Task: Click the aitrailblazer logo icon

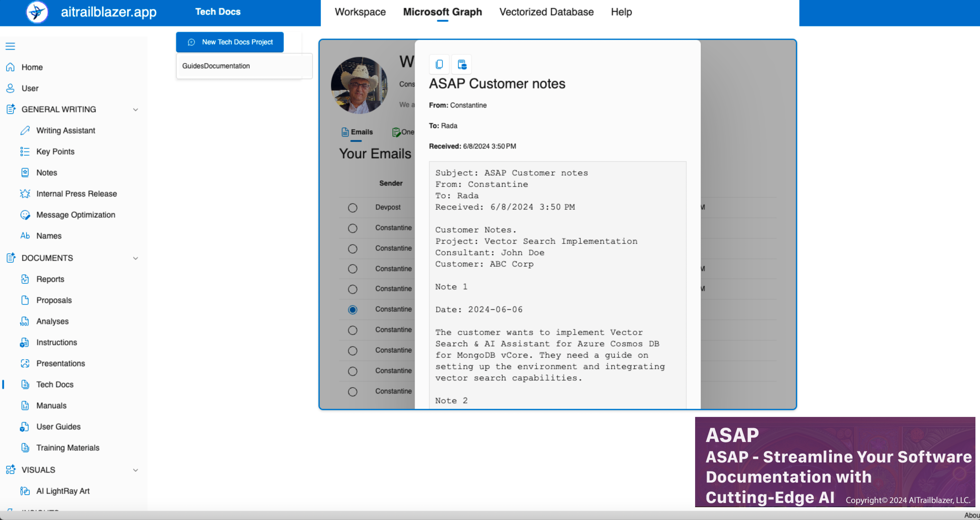Action: (37, 12)
